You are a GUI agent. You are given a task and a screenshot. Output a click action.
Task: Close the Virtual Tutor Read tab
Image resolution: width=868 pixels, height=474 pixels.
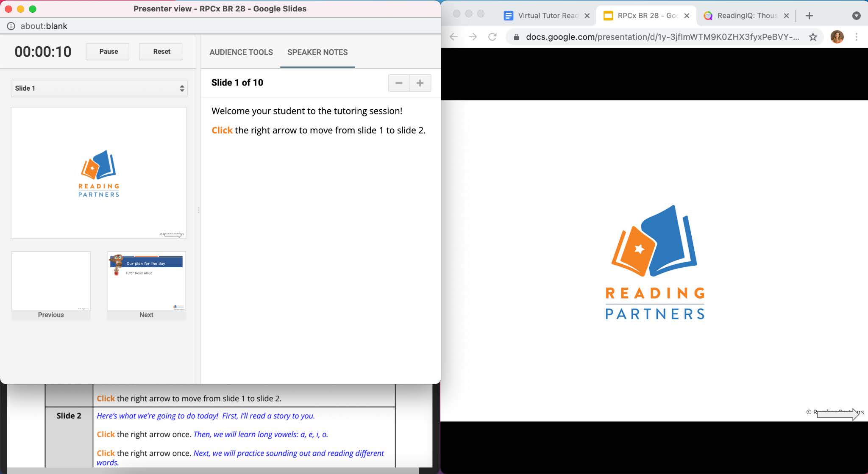click(587, 16)
